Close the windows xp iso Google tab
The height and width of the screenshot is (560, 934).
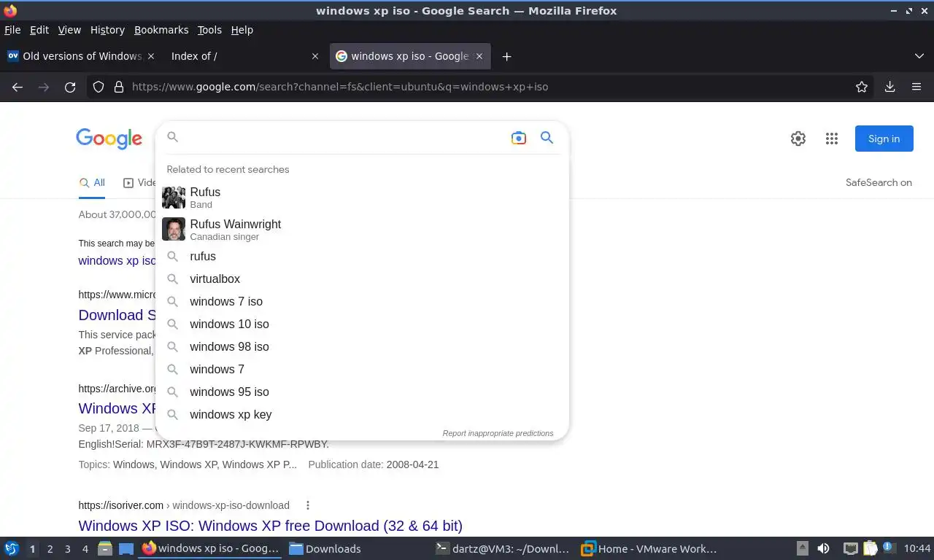pyautogui.click(x=478, y=56)
